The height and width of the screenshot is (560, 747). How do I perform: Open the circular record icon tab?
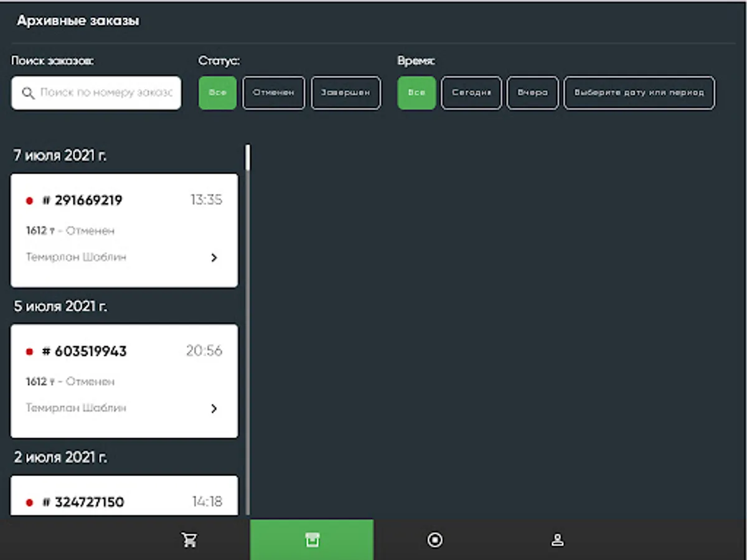point(435,539)
